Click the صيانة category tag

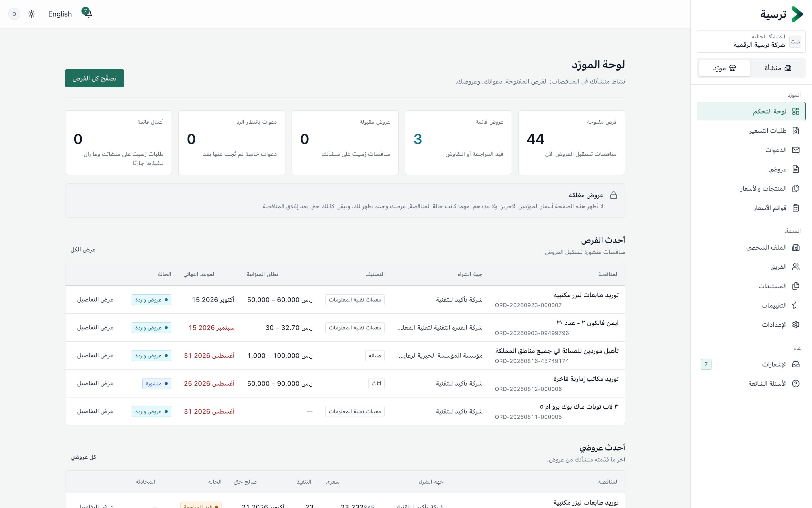pyautogui.click(x=375, y=355)
